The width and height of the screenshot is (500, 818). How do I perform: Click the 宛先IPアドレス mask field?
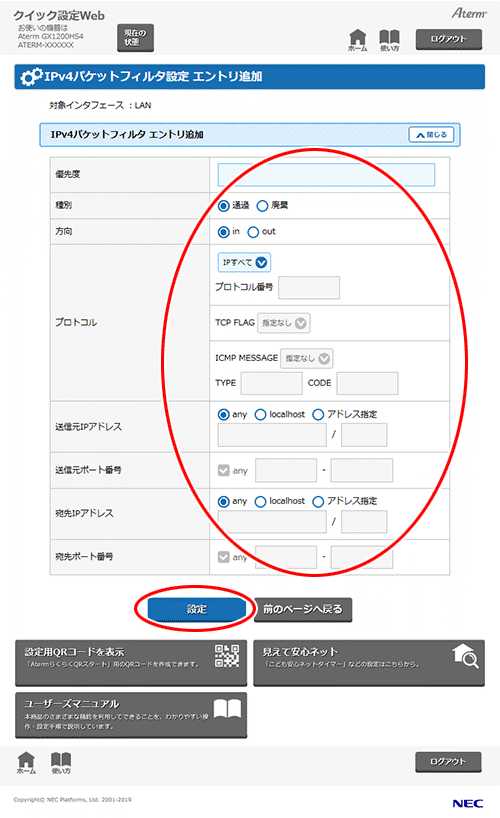(x=364, y=522)
